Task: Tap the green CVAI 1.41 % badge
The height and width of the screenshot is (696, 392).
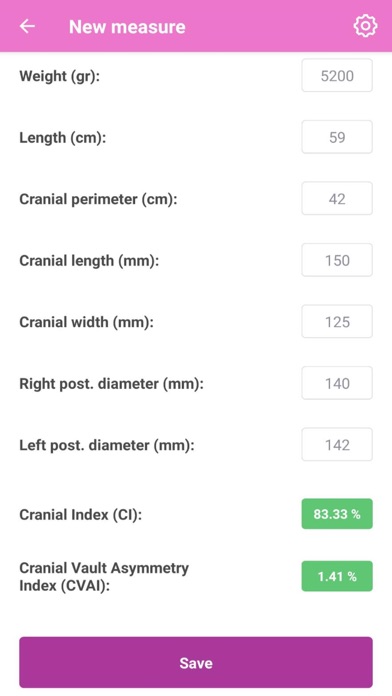Action: 337,576
